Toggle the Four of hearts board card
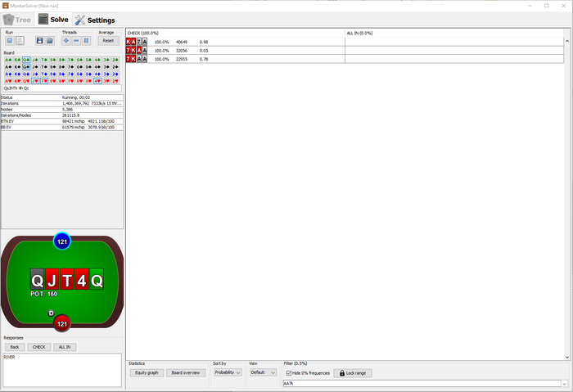The image size is (573, 392). click(97, 81)
